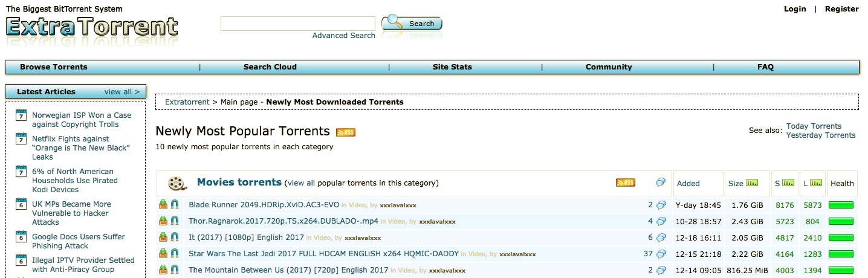The width and height of the screenshot is (868, 278).
Task: Download torrent icon for Blade Runner 2049
Action: coord(163,205)
